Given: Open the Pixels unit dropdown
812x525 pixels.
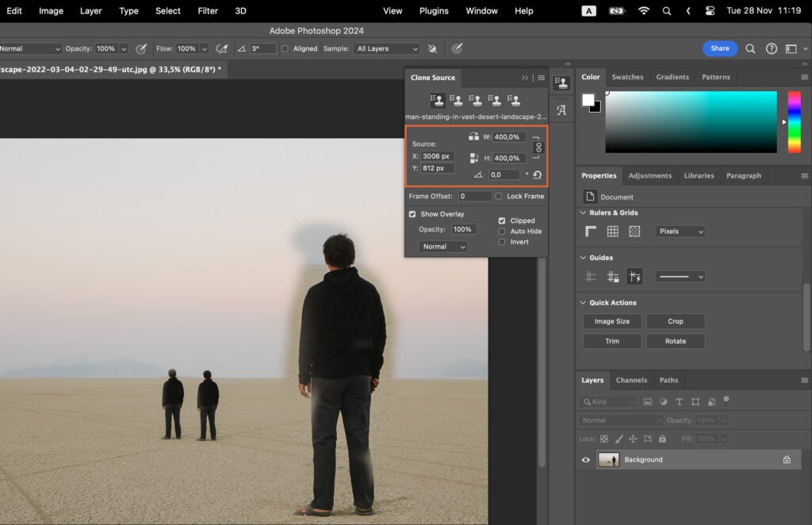Looking at the screenshot, I should point(680,230).
